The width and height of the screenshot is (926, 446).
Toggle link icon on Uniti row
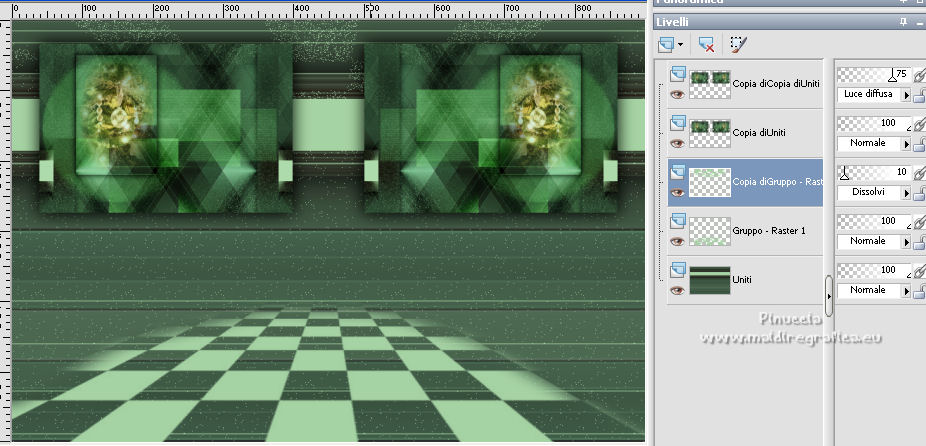[x=920, y=271]
